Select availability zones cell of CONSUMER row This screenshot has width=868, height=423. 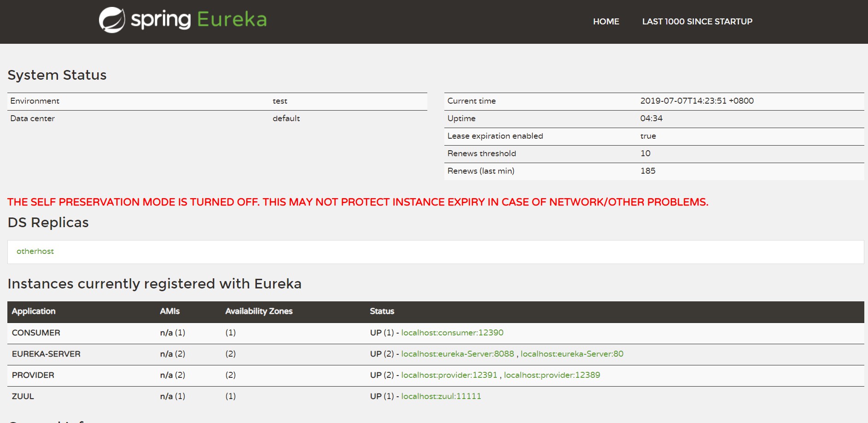tap(231, 333)
